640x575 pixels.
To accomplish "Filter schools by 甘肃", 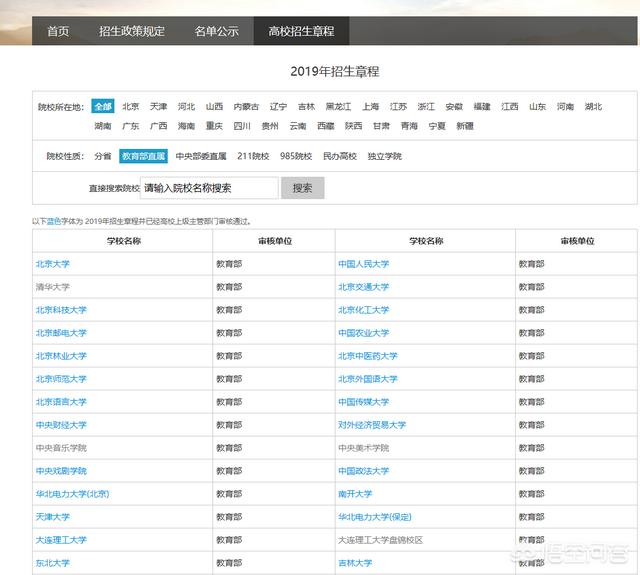I will click(381, 126).
